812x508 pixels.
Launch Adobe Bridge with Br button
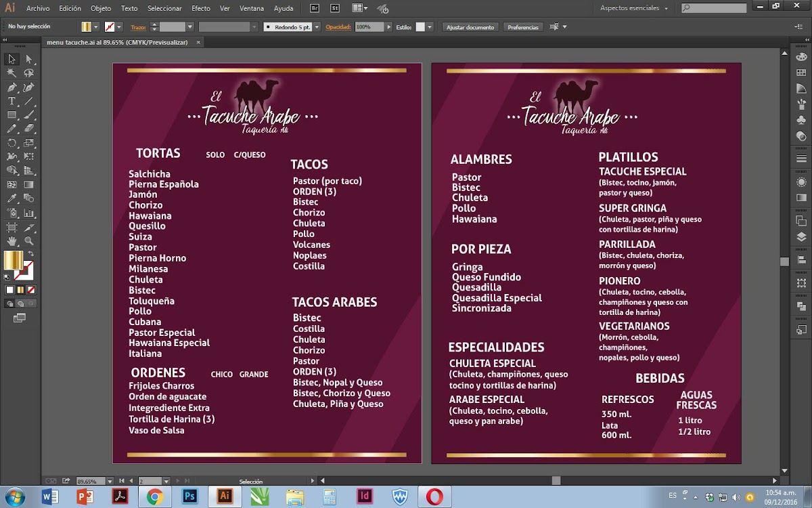315,8
